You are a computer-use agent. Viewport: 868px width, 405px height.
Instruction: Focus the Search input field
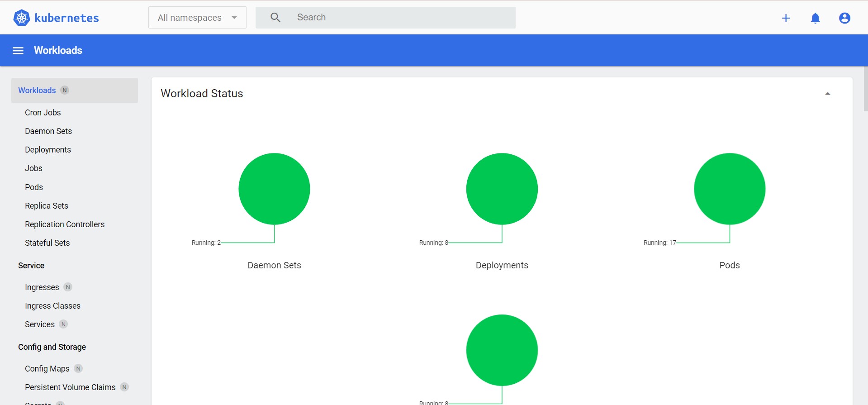click(x=385, y=18)
